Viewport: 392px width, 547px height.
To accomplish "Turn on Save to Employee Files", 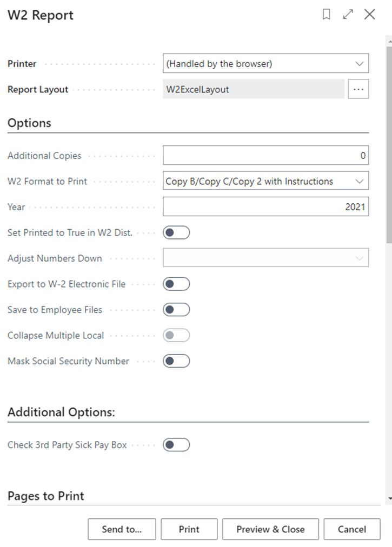I will coord(176,310).
